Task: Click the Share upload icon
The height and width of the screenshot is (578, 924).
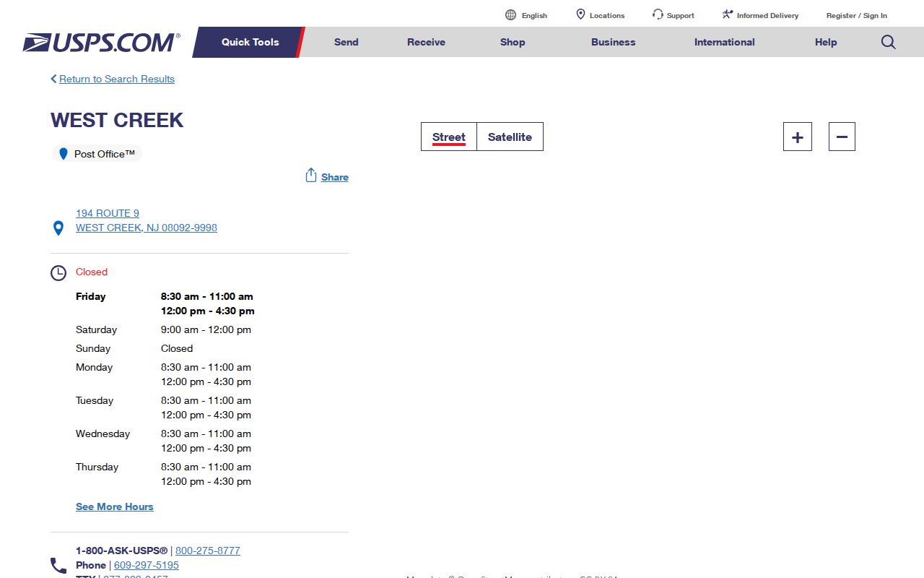Action: coord(311,176)
